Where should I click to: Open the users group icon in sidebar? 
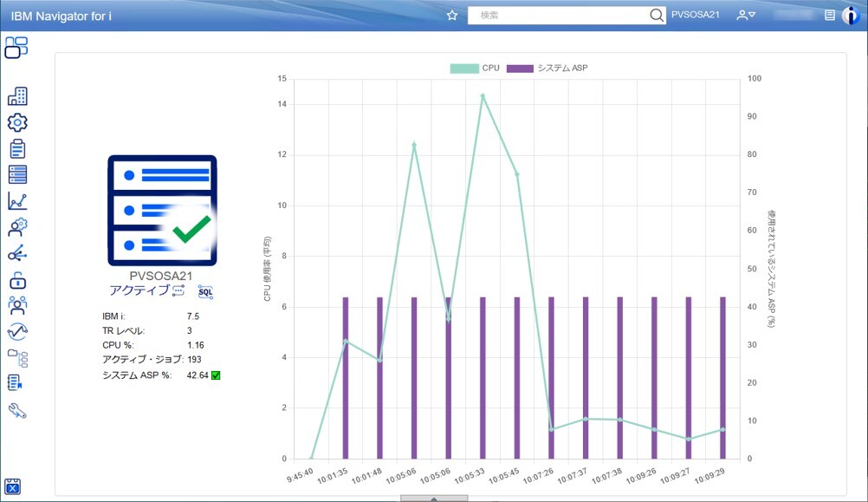tap(17, 305)
